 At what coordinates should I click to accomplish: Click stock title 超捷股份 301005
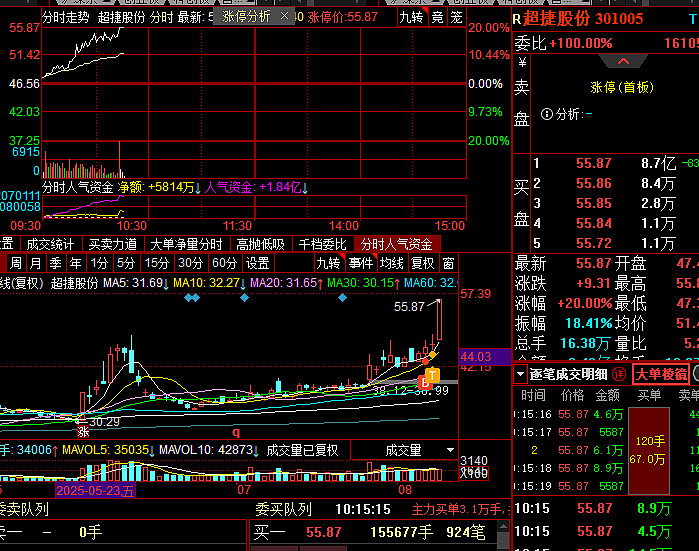(x=583, y=19)
